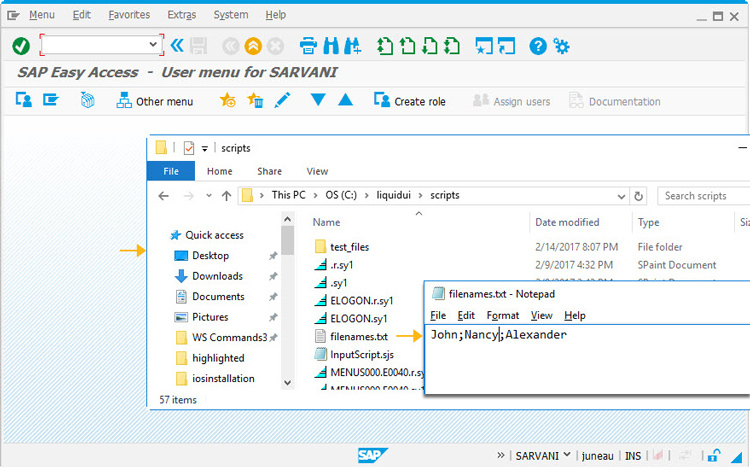Click the Generate shortcut icon
Image resolution: width=750 pixels, height=467 pixels.
[x=507, y=46]
